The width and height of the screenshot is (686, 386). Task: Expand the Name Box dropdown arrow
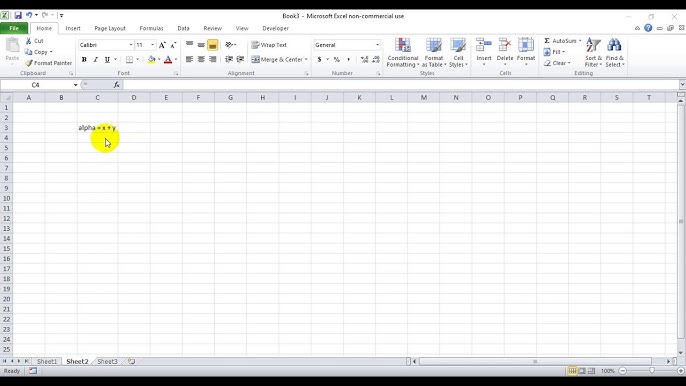[75, 85]
